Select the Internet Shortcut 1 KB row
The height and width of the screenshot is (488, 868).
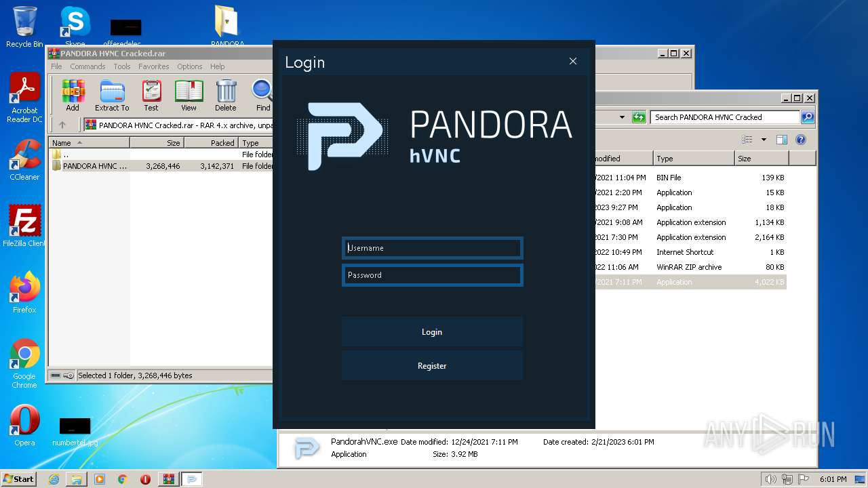click(691, 252)
